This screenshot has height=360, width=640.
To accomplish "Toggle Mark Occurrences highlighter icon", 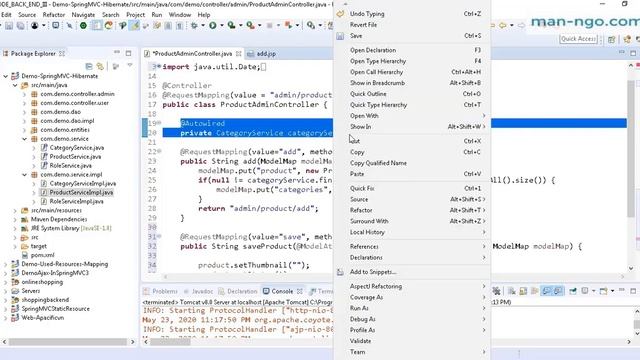I will point(134,25).
